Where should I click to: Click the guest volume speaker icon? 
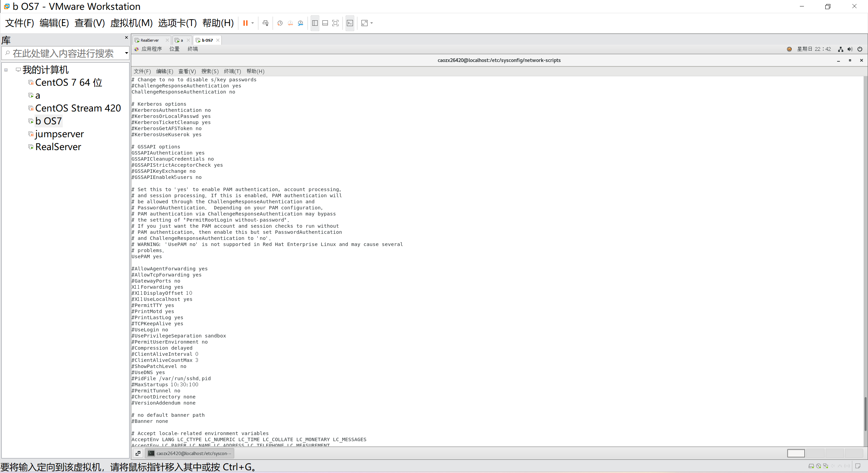[x=850, y=49]
